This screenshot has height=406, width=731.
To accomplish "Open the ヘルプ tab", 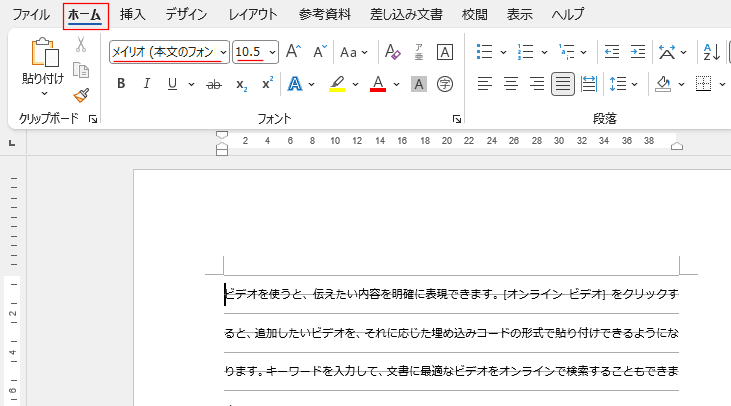I will (x=567, y=14).
